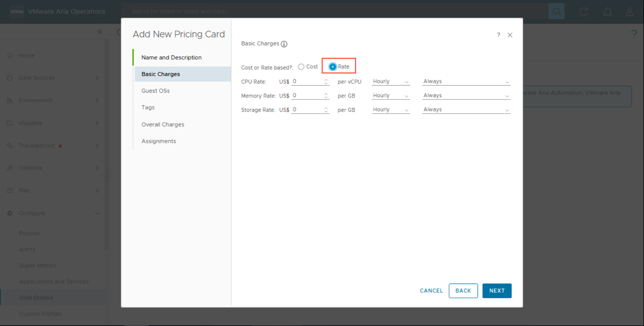Go to the Overall Charges step
644x326 pixels.
click(x=163, y=125)
